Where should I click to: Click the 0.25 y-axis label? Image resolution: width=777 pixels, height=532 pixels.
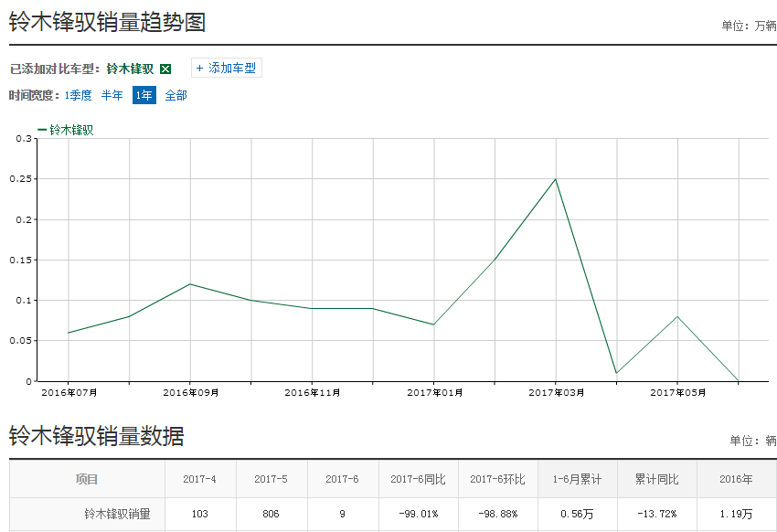[x=20, y=179]
